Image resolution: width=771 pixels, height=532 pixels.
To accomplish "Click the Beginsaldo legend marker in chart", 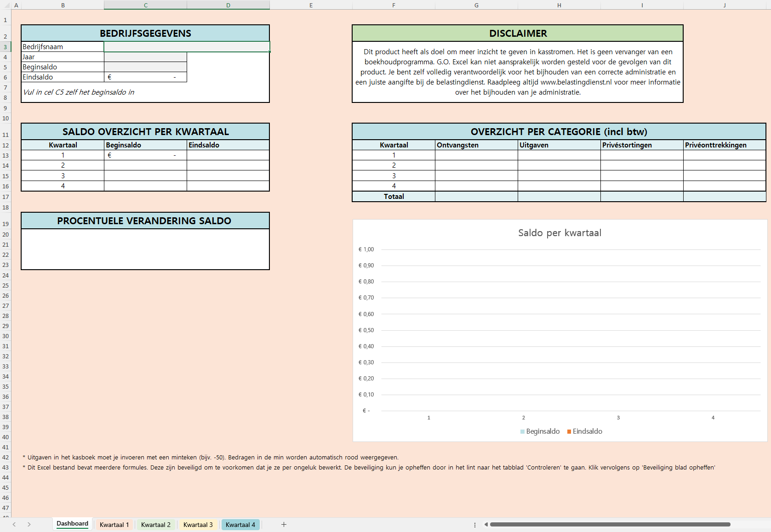I will tap(522, 431).
